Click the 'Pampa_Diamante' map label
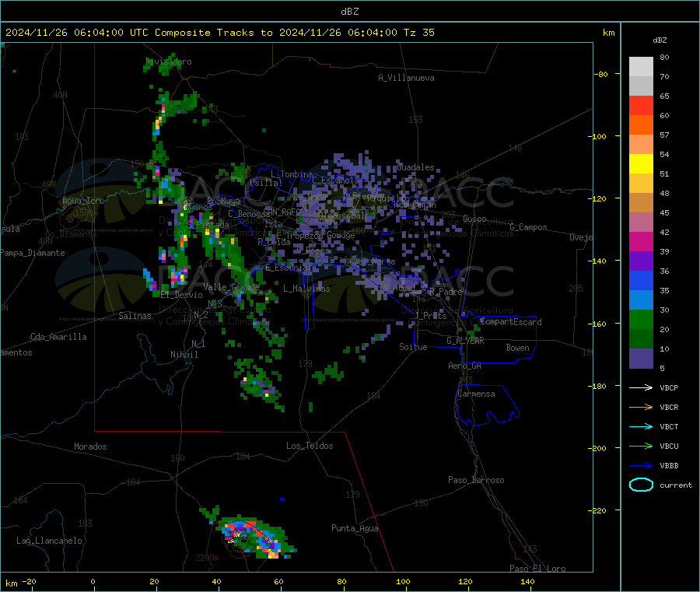Image resolution: width=700 pixels, height=592 pixels. 33,253
